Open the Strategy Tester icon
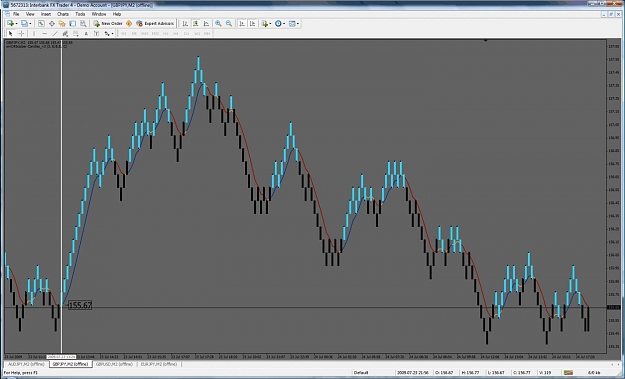 pos(83,24)
